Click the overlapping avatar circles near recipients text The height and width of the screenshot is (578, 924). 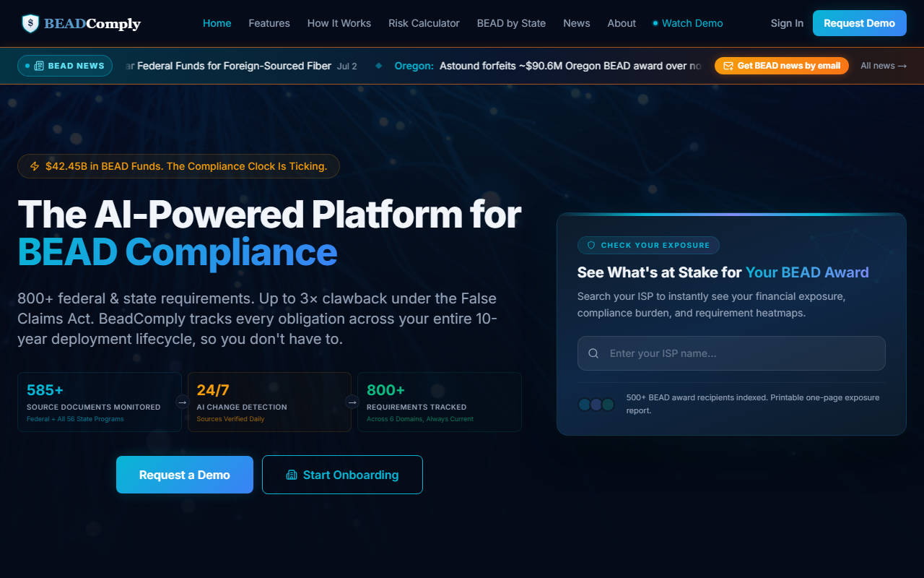596,405
